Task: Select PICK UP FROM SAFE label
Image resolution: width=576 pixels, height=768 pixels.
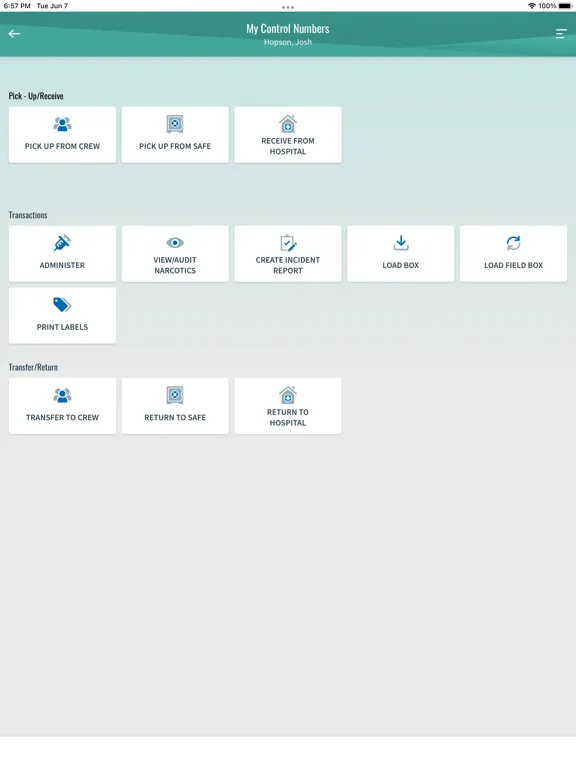Action: pyautogui.click(x=175, y=146)
